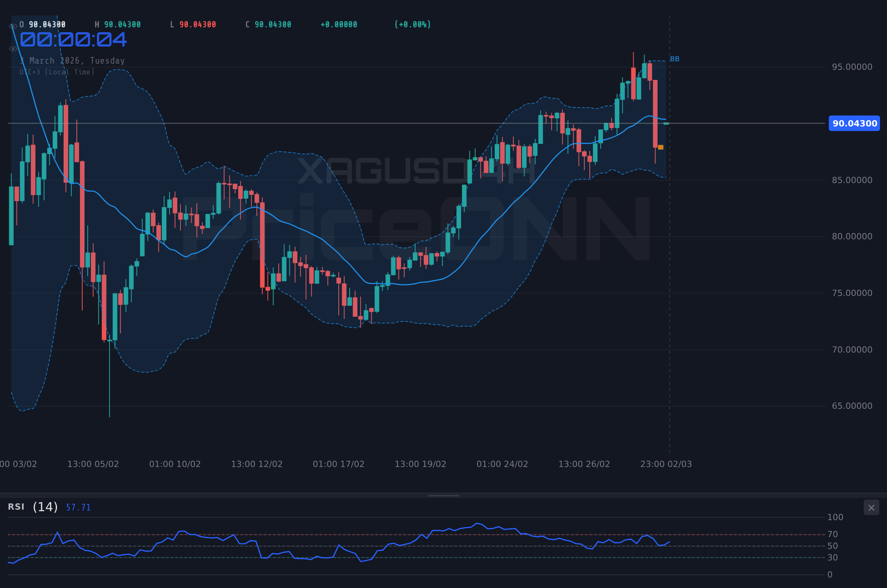Screen dimensions: 887x588
Task: Click the 3 March 2026 date label
Action: 72,61
